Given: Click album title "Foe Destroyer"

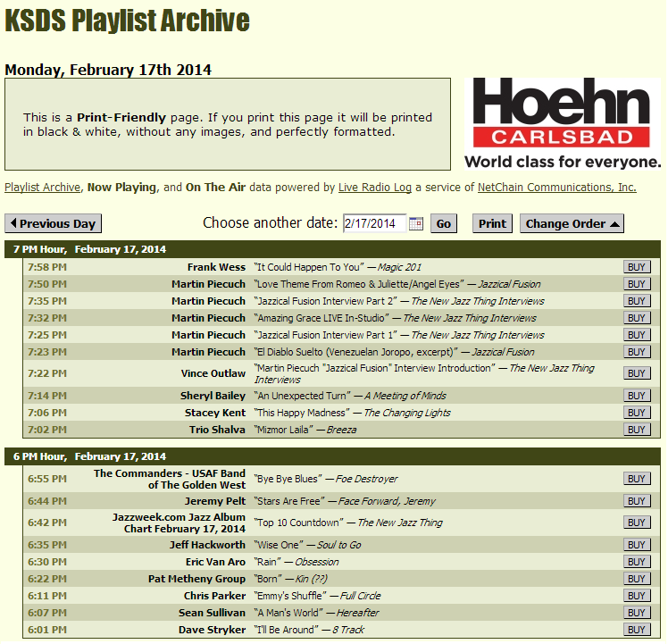Looking at the screenshot, I should point(366,479).
